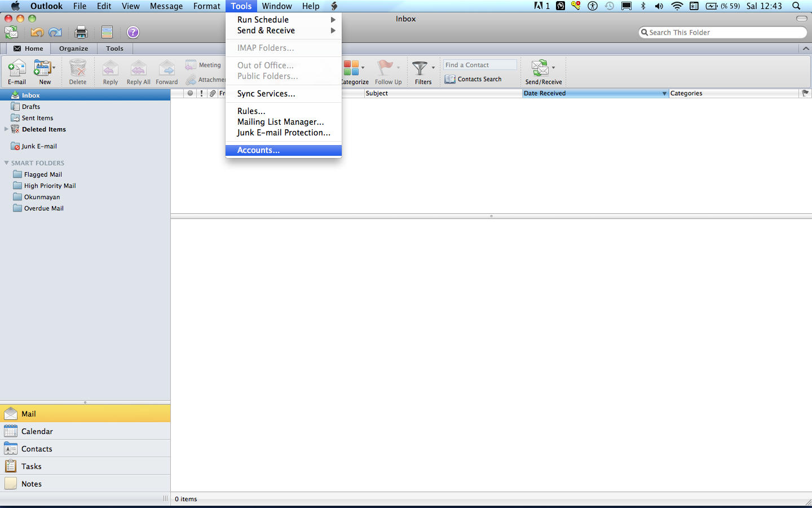This screenshot has width=812, height=508.
Task: Click the Delete icon in the ribbon
Action: (x=78, y=70)
